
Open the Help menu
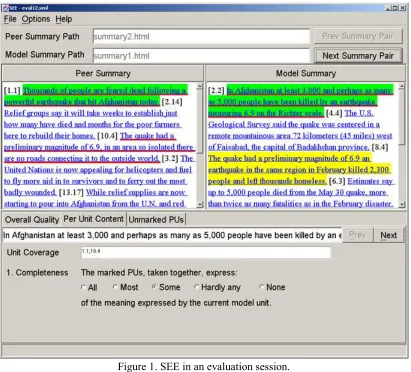[x=64, y=19]
